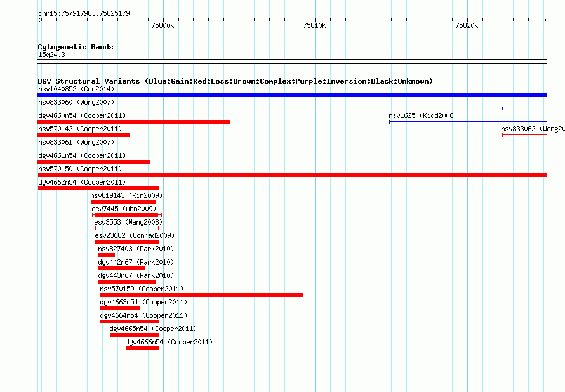The image size is (565, 392).
Task: Click the 75820k ruler tick label
Action: 467,25
